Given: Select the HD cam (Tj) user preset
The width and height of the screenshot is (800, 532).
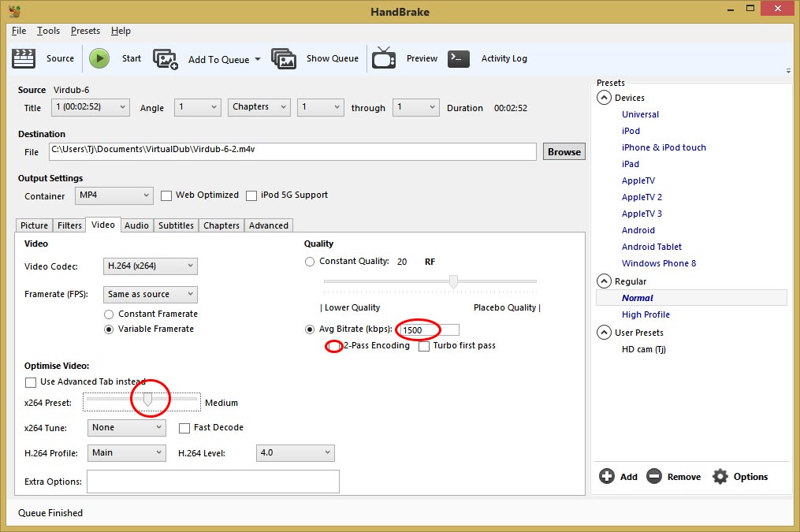Looking at the screenshot, I should click(x=644, y=349).
